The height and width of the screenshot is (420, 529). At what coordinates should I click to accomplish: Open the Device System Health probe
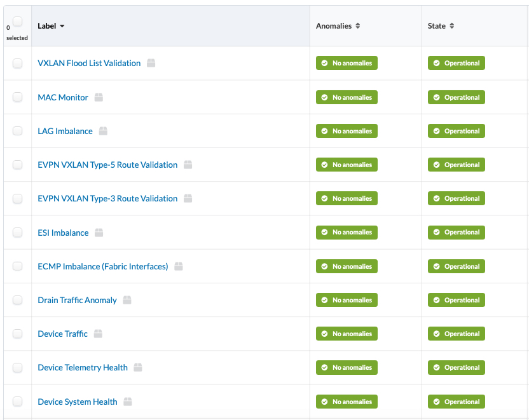pyautogui.click(x=78, y=402)
